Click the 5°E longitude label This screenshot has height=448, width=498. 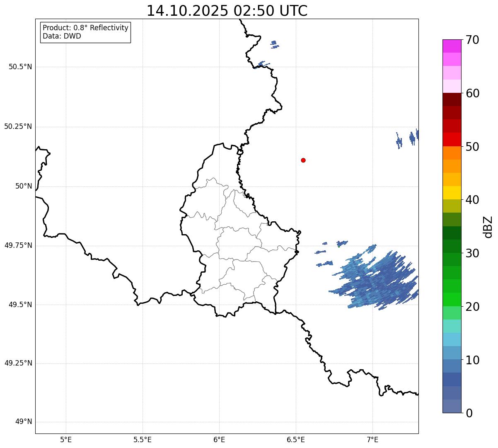[x=66, y=439]
